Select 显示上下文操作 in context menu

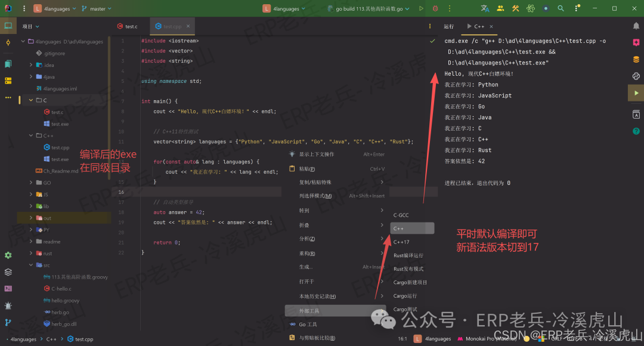(337, 154)
